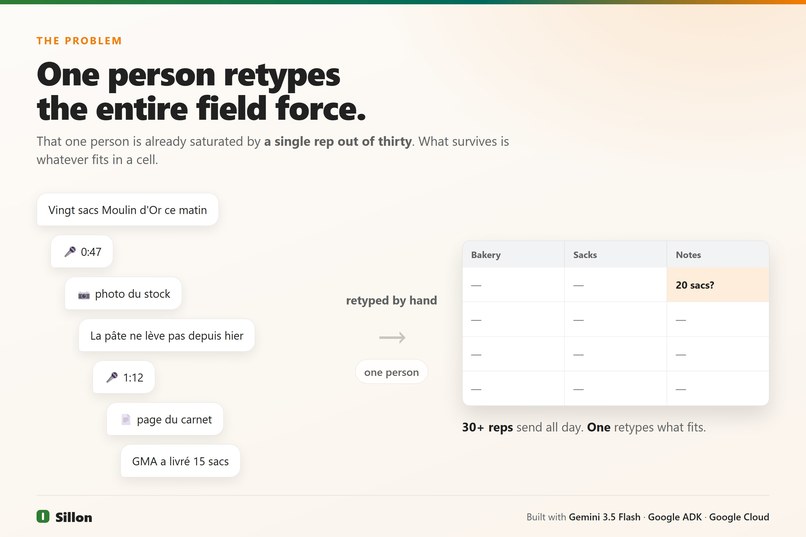This screenshot has height=537, width=806.
Task: Click the 'GMA a livré 15 sacs' bubble
Action: 180,461
